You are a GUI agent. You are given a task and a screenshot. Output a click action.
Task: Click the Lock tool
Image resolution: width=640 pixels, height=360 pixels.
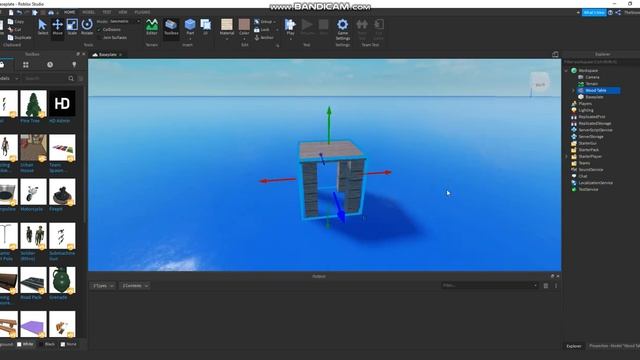click(x=262, y=30)
